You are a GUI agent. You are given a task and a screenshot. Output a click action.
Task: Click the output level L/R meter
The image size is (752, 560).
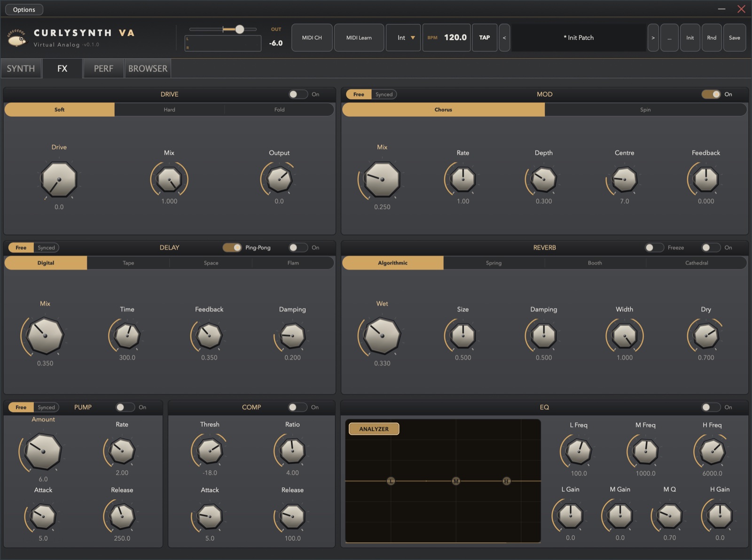coord(223,43)
